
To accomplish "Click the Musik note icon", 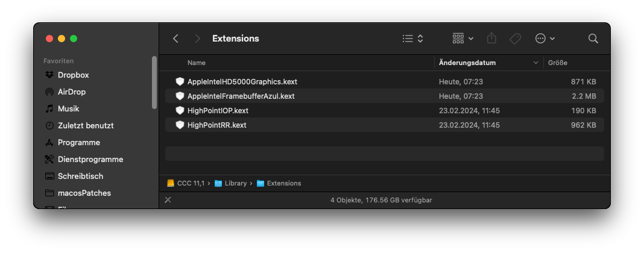I will 49,108.
